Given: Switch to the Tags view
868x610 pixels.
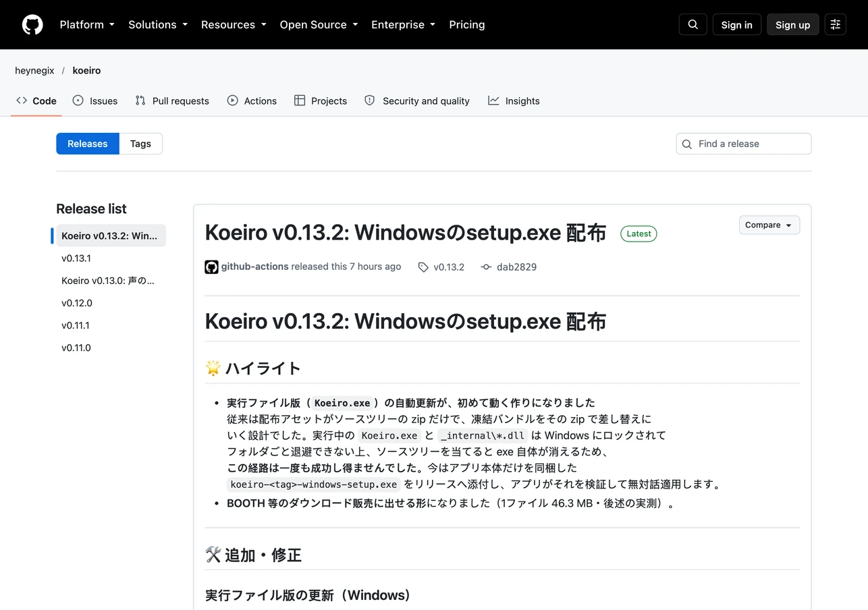Looking at the screenshot, I should click(140, 144).
